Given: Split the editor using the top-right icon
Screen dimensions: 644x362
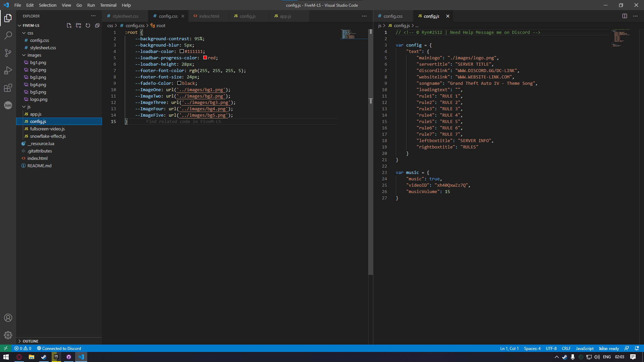Looking at the screenshot, I should (x=624, y=16).
